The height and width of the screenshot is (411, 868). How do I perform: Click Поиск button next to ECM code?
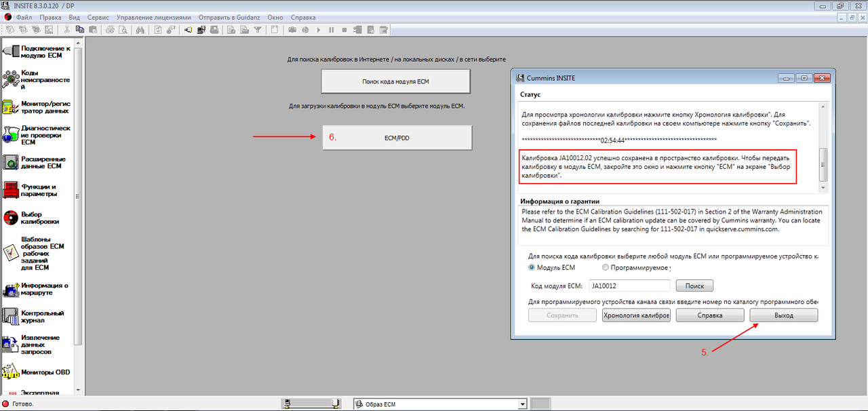pyautogui.click(x=694, y=286)
